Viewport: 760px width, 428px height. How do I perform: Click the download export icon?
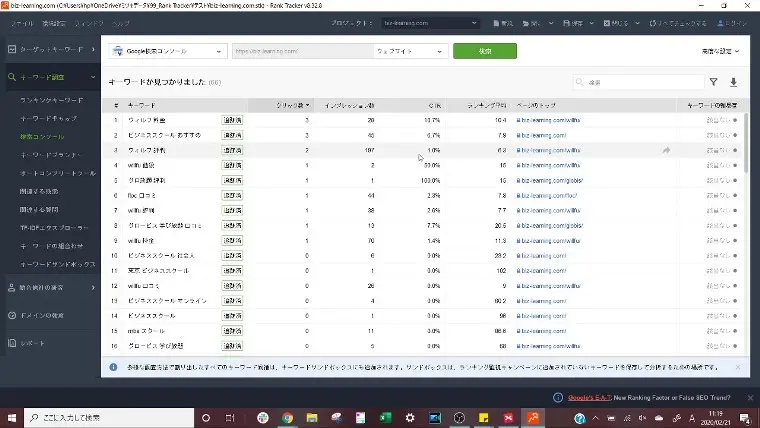coord(734,83)
